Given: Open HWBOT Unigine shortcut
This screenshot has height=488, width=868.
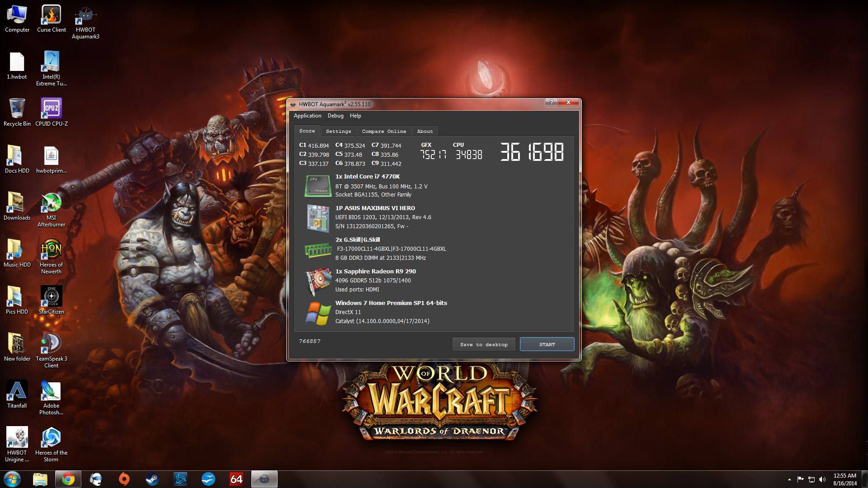Looking at the screenshot, I should [17, 445].
